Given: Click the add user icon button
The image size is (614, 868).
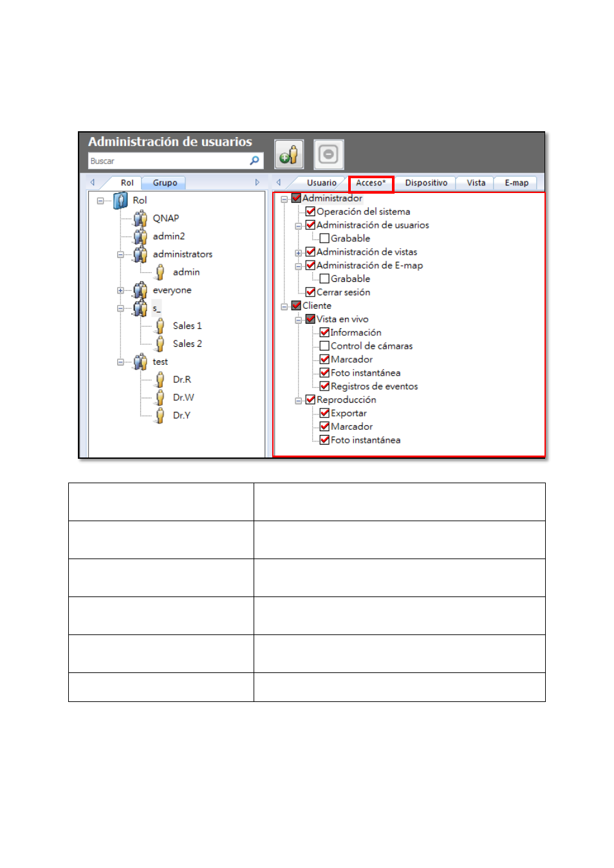Looking at the screenshot, I should (289, 154).
